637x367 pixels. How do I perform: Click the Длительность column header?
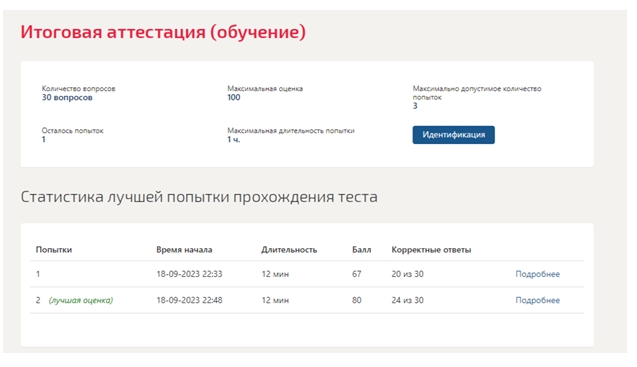point(289,250)
